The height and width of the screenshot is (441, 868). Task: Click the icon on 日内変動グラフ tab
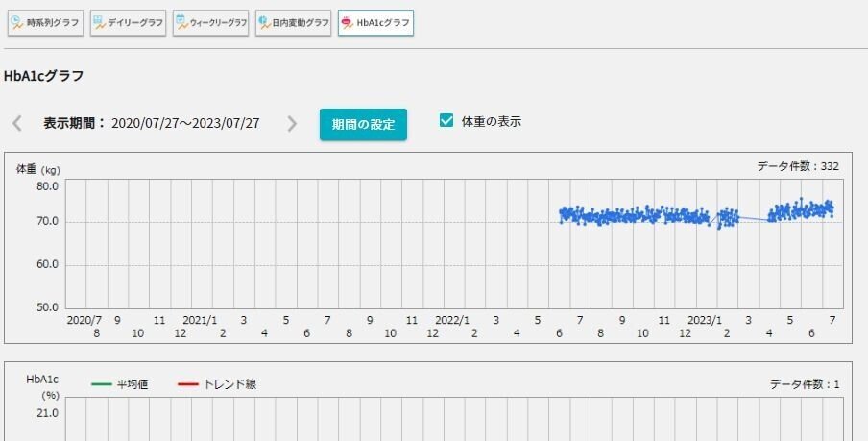(265, 23)
